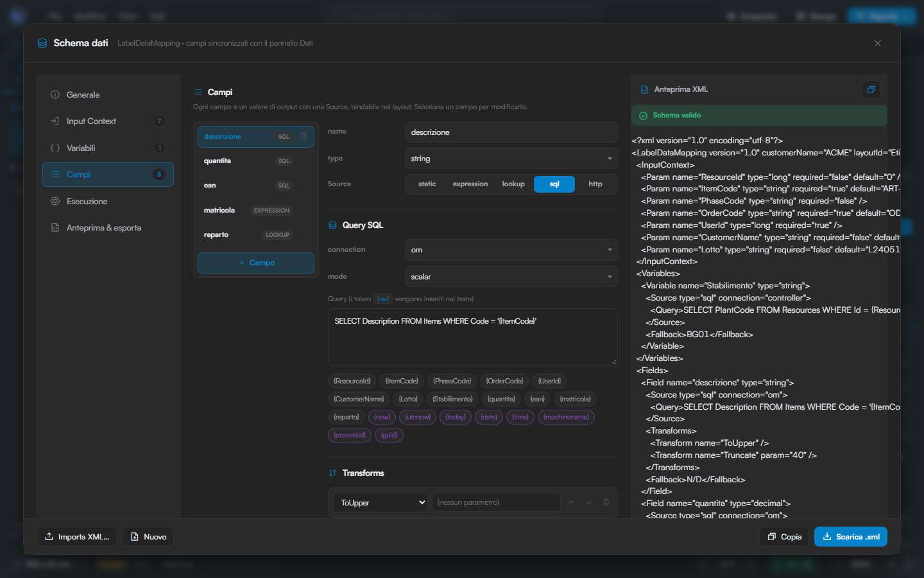This screenshot has height=578, width=924.
Task: Select the sql source type
Action: [x=554, y=184]
